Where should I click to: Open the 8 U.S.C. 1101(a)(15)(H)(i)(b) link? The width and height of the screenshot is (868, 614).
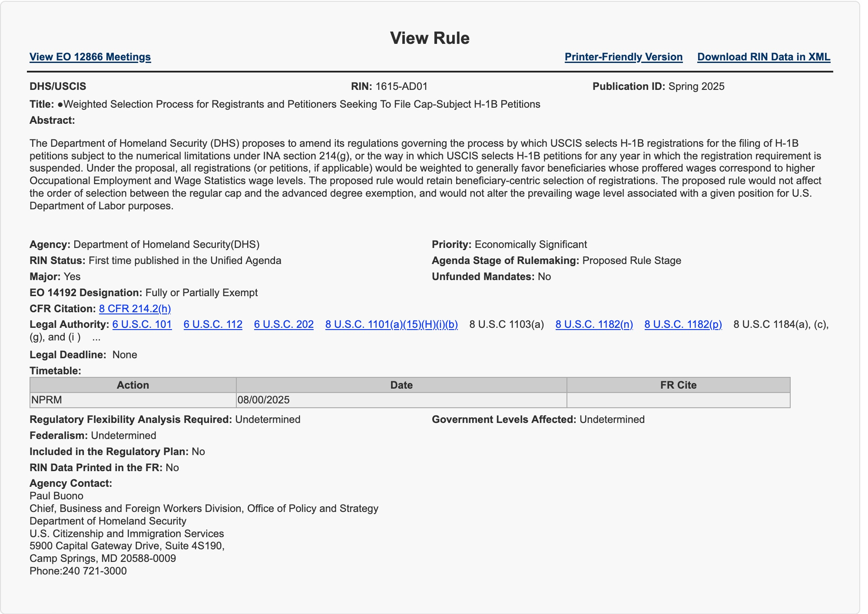(x=391, y=324)
